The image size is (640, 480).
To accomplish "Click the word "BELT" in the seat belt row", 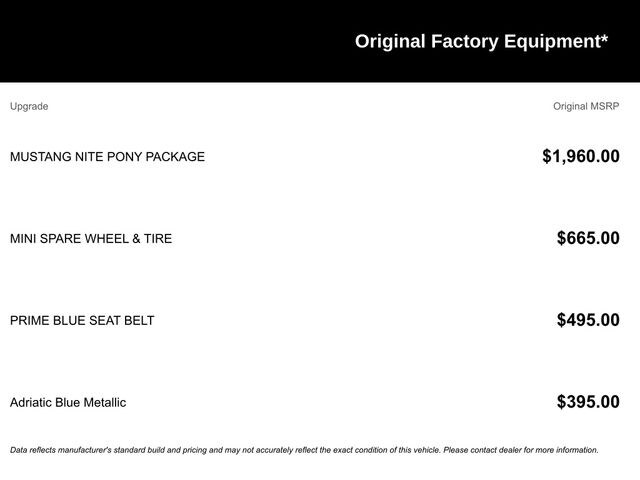I will [x=138, y=321].
